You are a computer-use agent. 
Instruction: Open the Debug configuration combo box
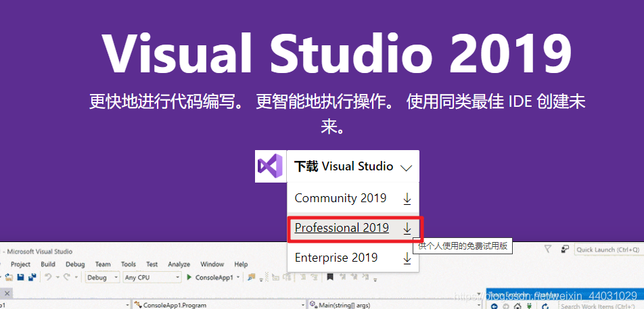tap(103, 277)
